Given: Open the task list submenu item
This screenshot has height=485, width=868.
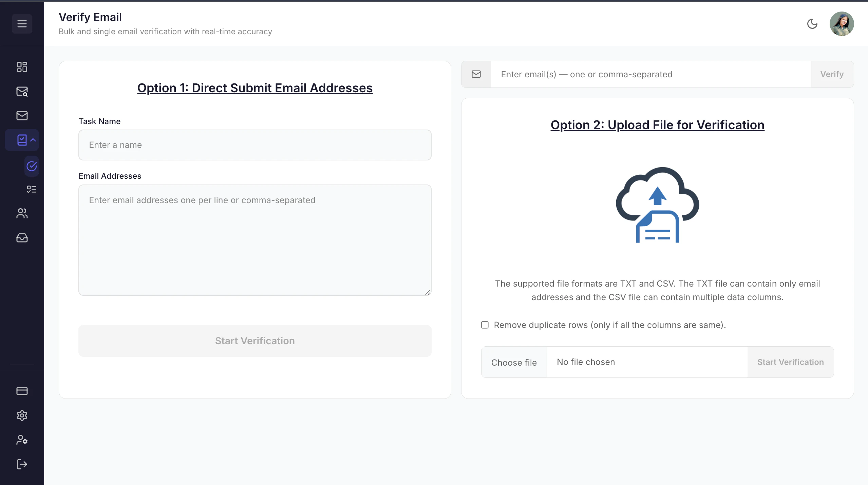Looking at the screenshot, I should tap(32, 189).
